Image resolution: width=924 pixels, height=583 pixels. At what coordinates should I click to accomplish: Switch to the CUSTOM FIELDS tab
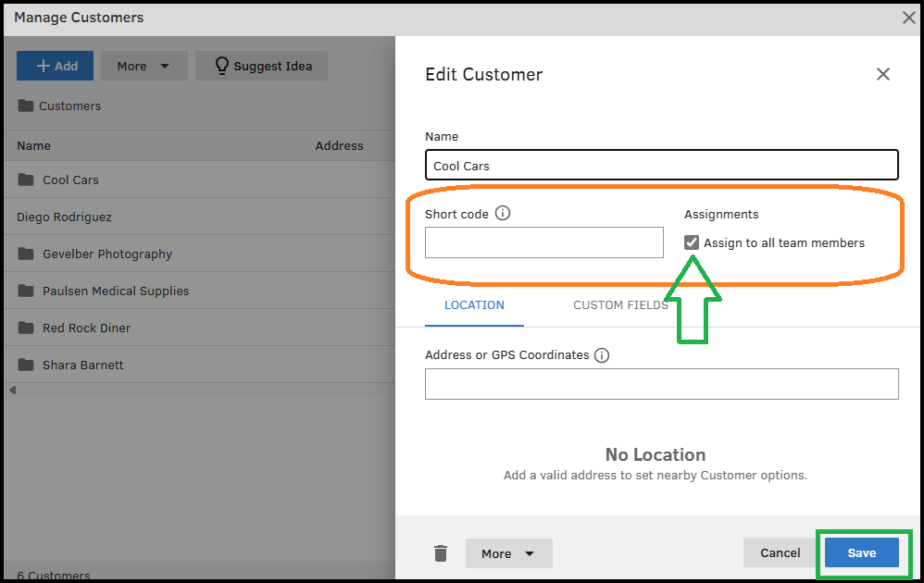[x=620, y=304]
